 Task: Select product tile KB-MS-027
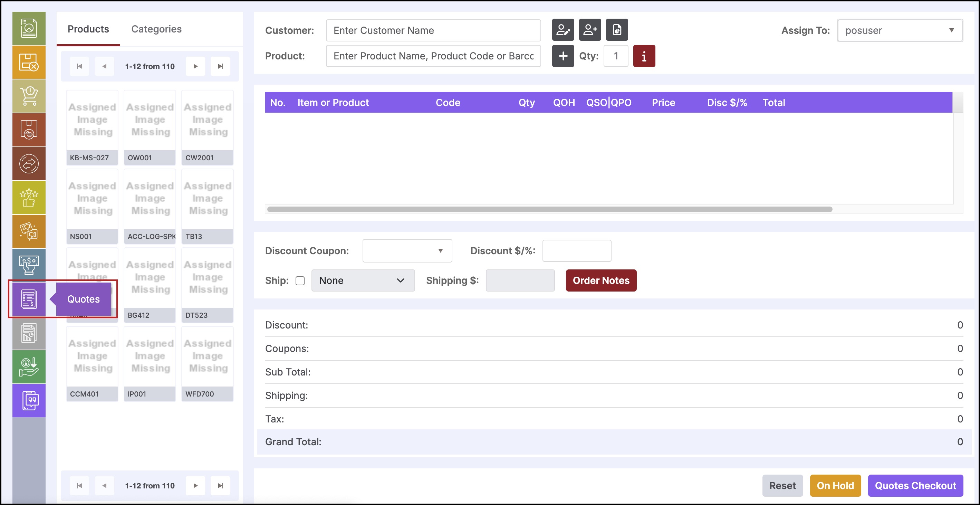pos(92,128)
